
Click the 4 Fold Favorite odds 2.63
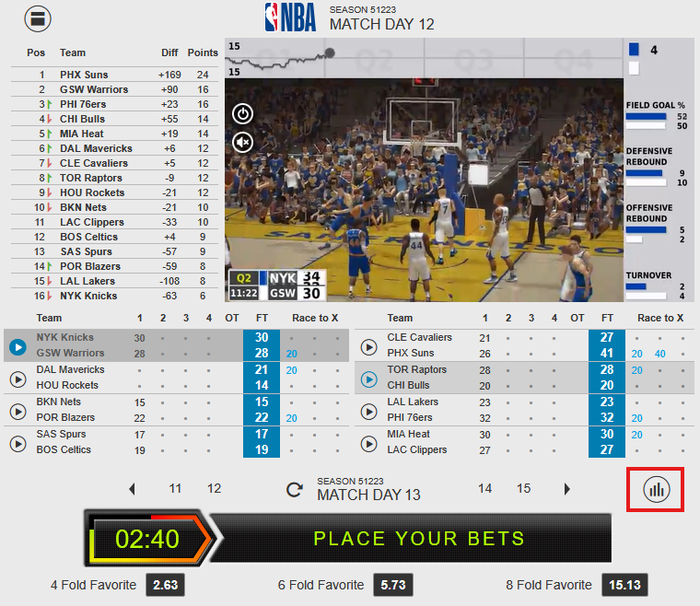165,585
